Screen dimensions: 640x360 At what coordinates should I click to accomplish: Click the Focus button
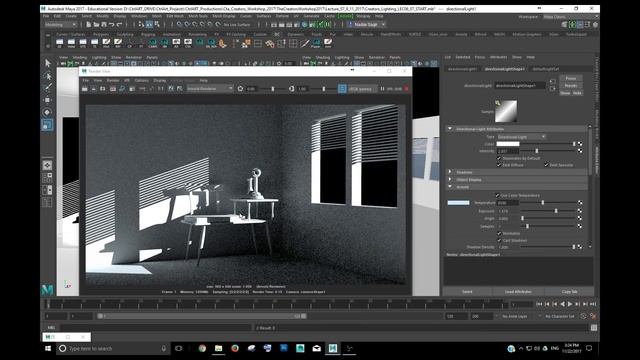tap(571, 78)
